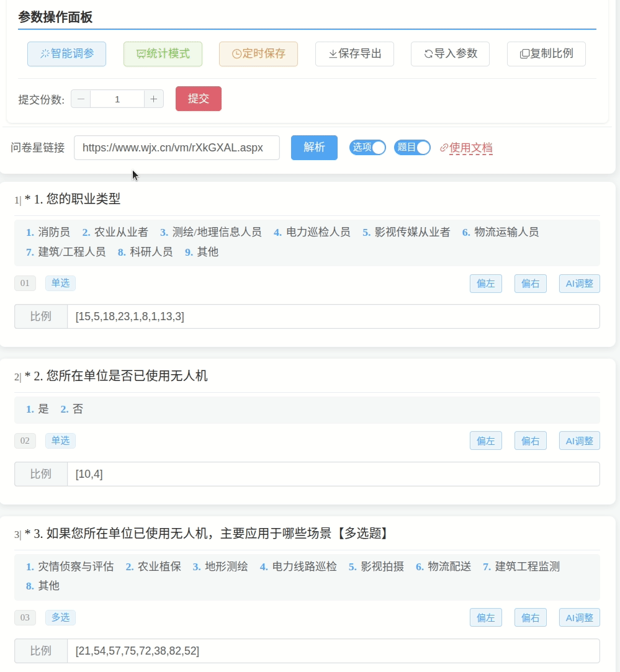Edit the 比例 field of question 2
This screenshot has height=672, width=620.
[x=333, y=474]
